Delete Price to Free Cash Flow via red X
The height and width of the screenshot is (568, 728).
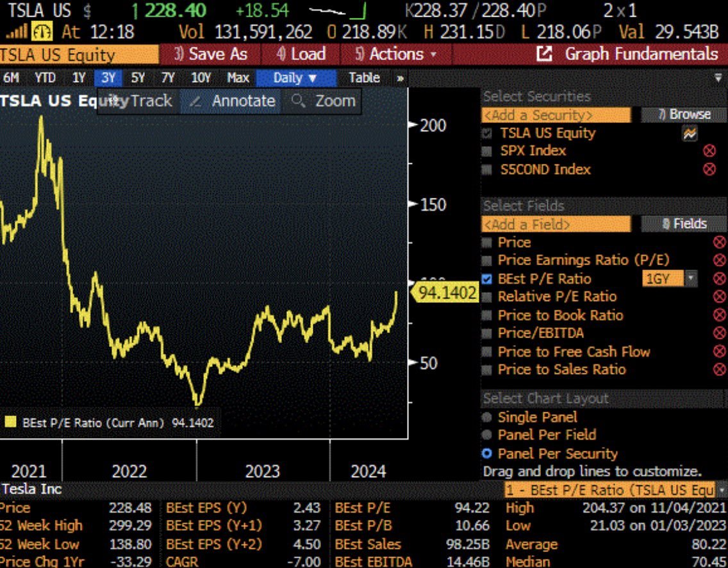pyautogui.click(x=719, y=352)
